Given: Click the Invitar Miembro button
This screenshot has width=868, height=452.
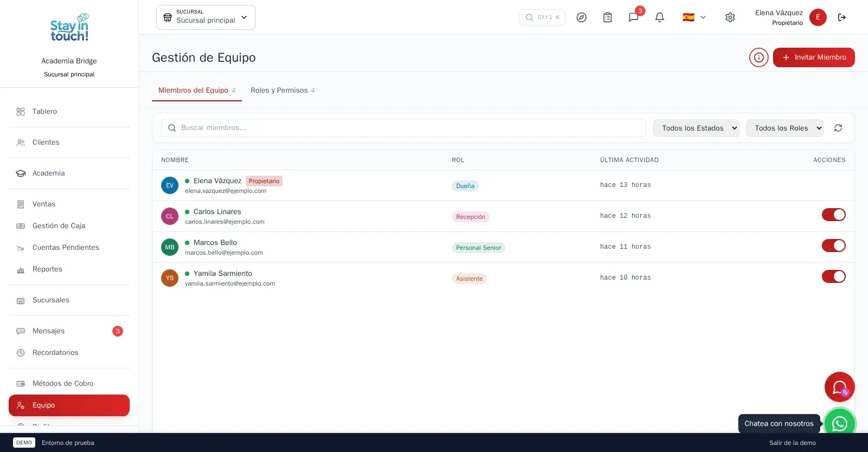Looking at the screenshot, I should (x=814, y=57).
